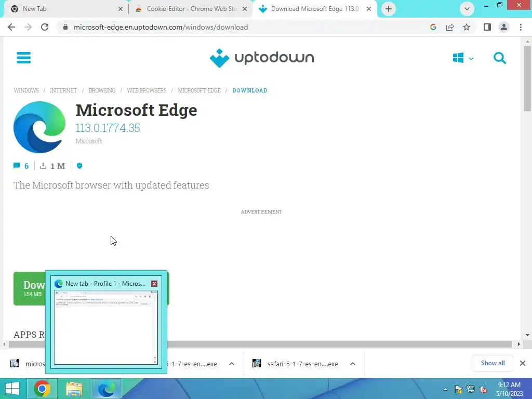Close the New Tab tab
This screenshot has height=399, width=532.
(121, 9)
